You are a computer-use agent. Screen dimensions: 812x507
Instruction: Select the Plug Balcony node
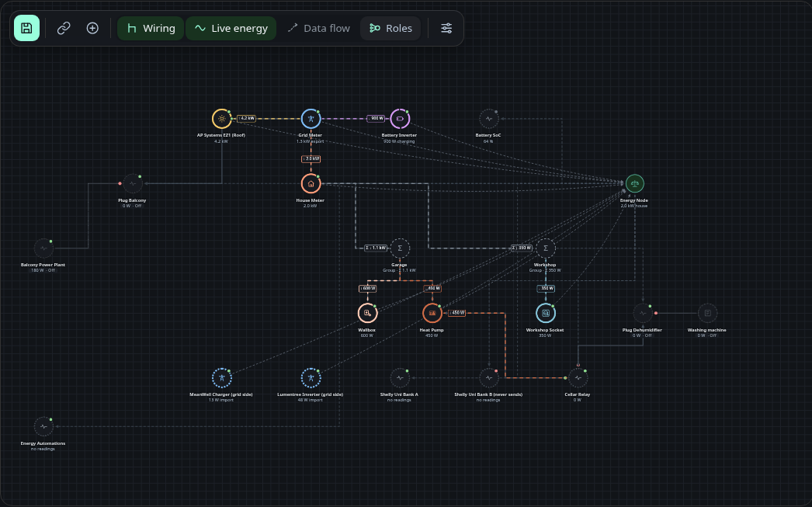click(x=133, y=183)
